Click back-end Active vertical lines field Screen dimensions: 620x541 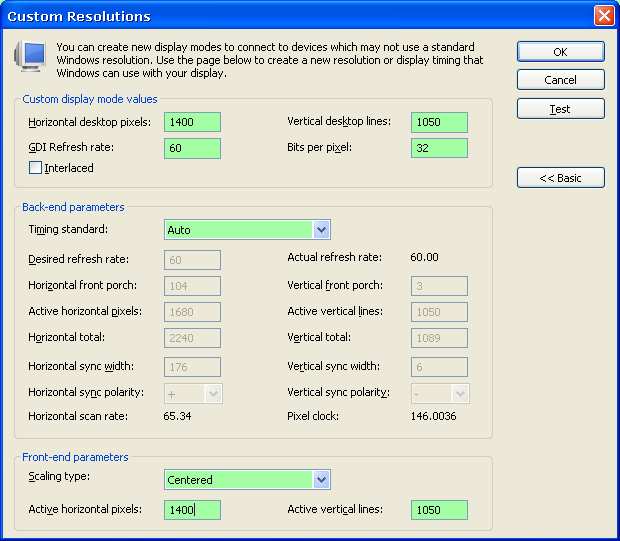click(439, 312)
